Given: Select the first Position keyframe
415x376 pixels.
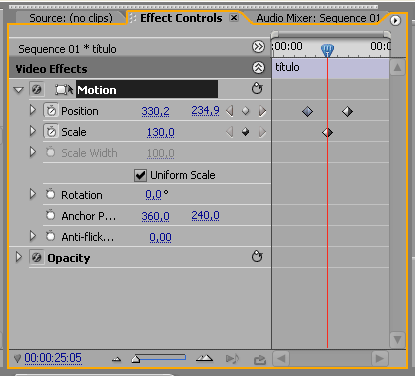Looking at the screenshot, I should coord(307,111).
